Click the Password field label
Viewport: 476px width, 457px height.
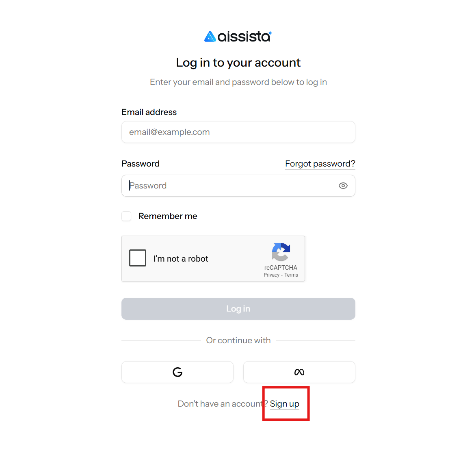(141, 164)
